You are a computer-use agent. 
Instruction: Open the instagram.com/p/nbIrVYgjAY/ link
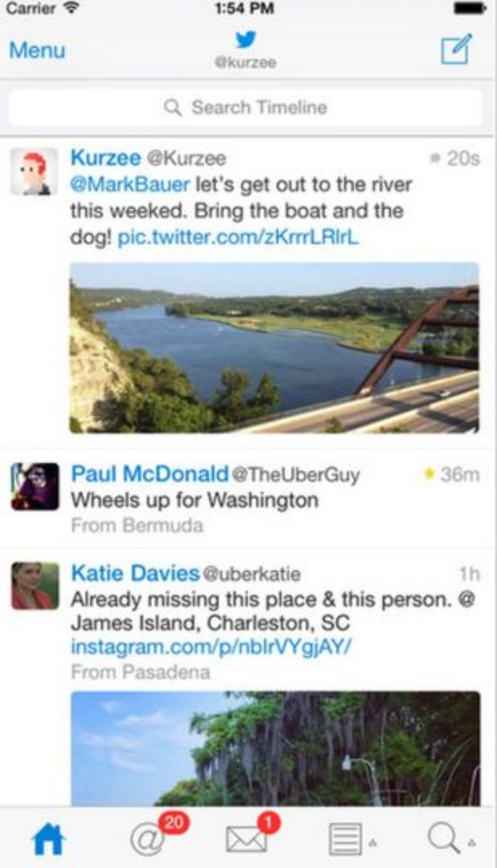coord(211,647)
